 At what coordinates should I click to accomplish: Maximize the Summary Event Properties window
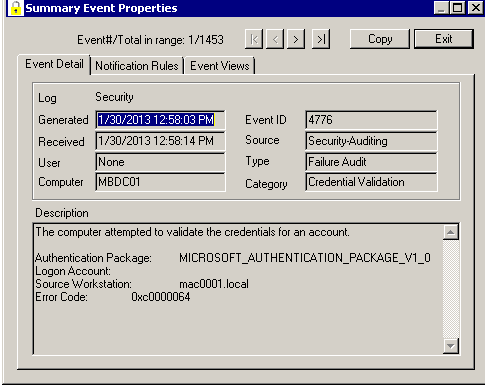pos(458,7)
